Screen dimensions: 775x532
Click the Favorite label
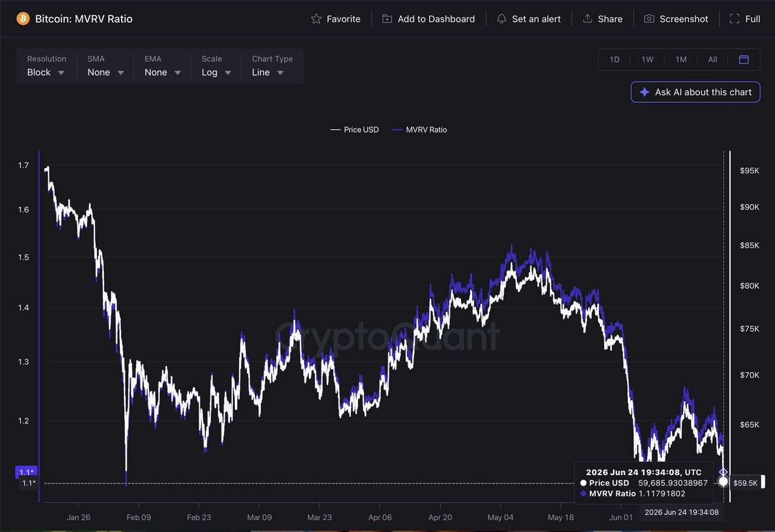click(x=343, y=19)
